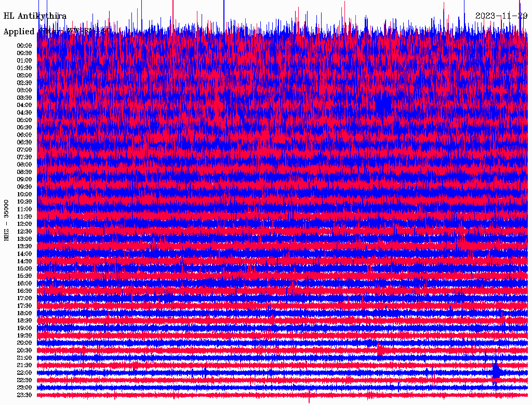Select the 12:30 time label

(24, 232)
